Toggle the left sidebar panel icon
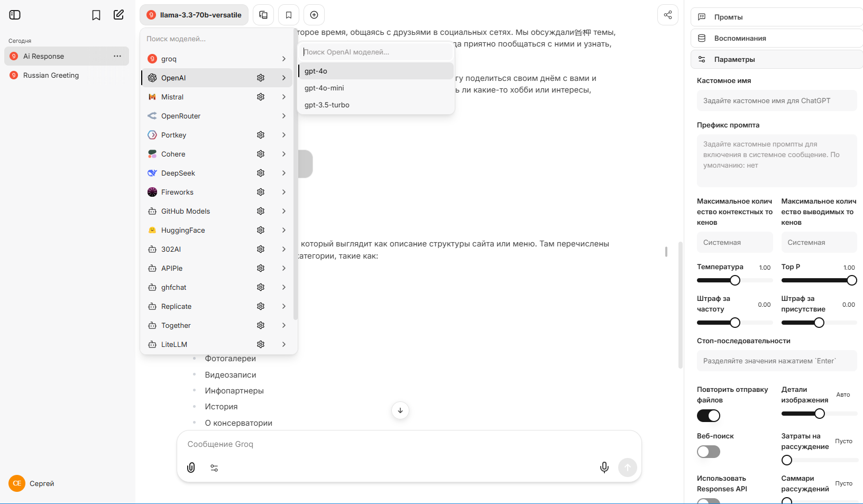The height and width of the screenshot is (504, 863). (x=15, y=15)
